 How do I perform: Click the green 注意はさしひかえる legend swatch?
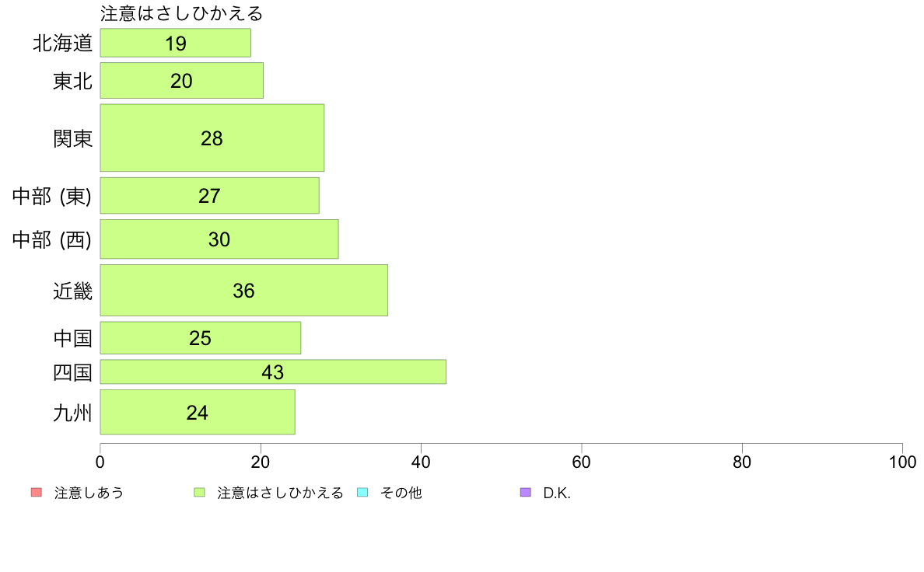199,493
